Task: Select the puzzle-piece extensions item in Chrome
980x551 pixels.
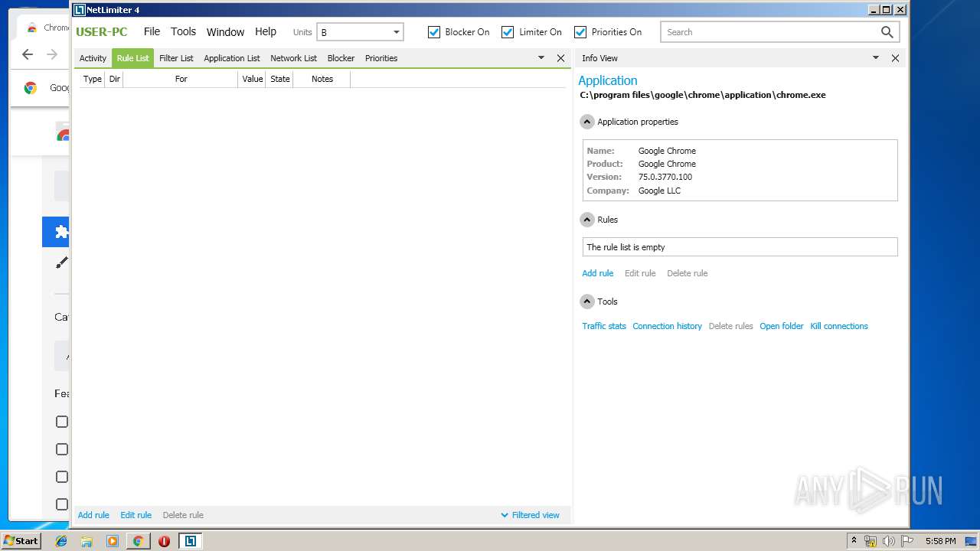Action: pyautogui.click(x=61, y=232)
